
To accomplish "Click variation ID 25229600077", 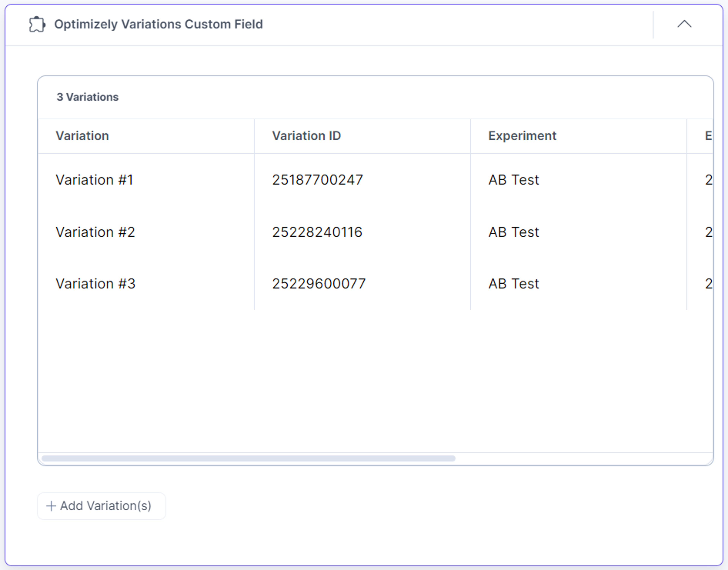I will (319, 284).
